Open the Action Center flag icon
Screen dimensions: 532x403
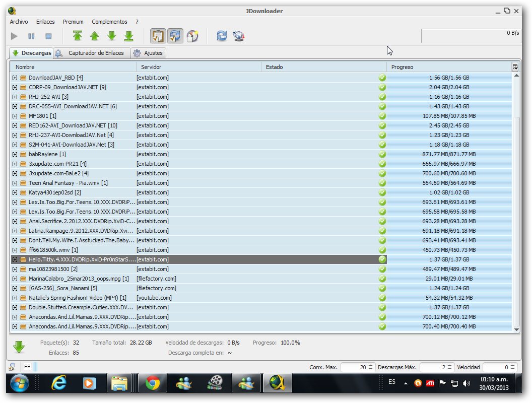[x=442, y=383]
